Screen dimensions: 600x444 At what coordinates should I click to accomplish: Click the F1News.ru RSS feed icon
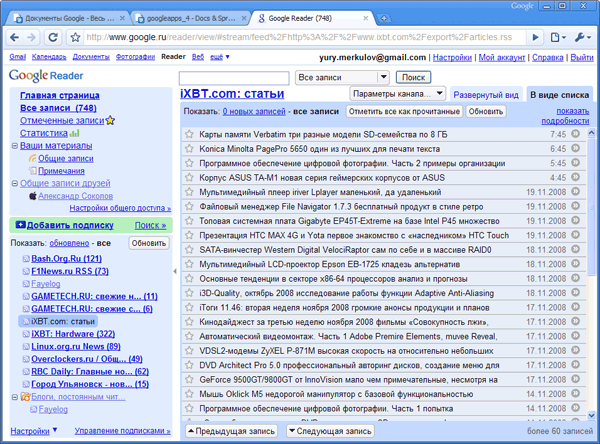[x=26, y=271]
